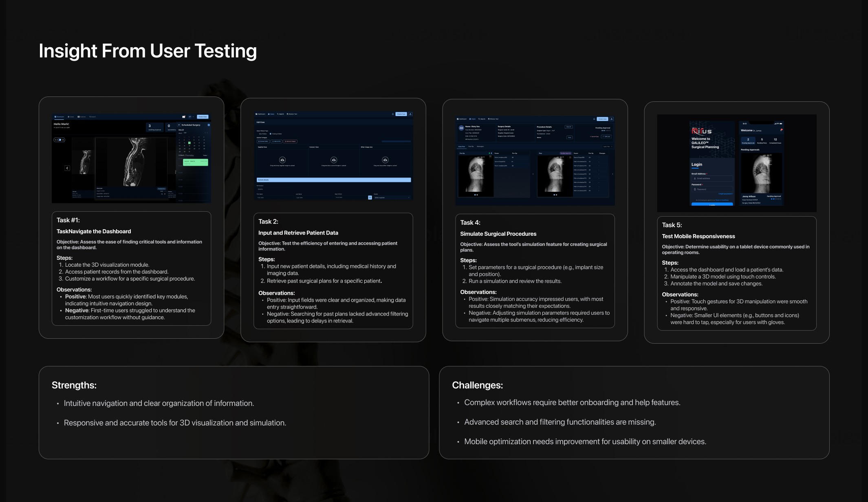Screen dimensions: 868x502
Task: Click Email Address field on mobile login
Action: click(712, 178)
